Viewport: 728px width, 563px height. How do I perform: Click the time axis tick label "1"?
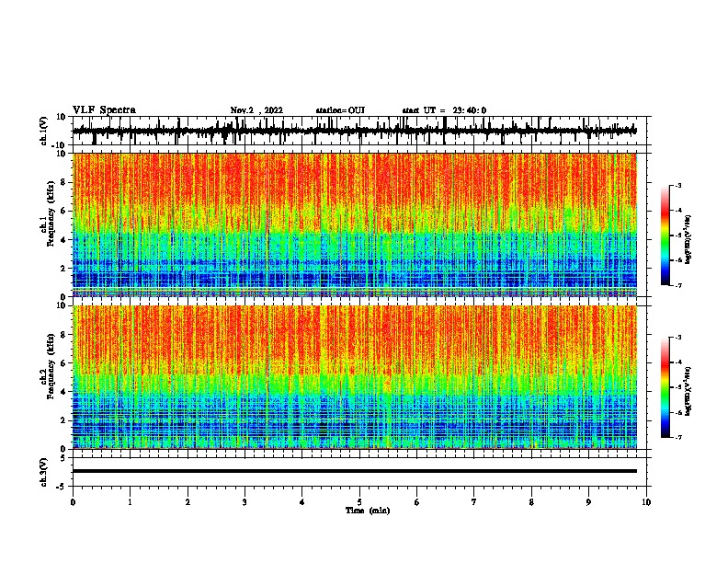click(x=130, y=502)
